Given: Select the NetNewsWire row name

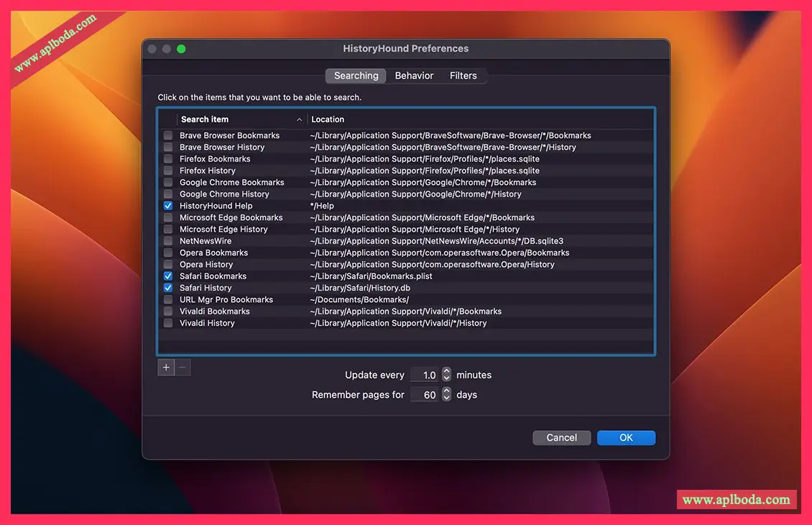Looking at the screenshot, I should click(x=205, y=241).
